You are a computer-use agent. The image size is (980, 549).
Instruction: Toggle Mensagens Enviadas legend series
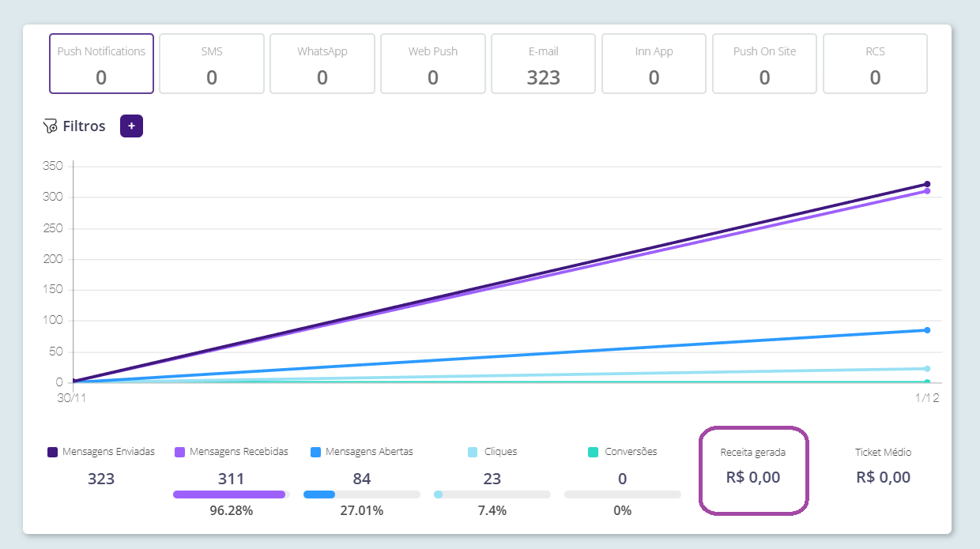tap(101, 452)
